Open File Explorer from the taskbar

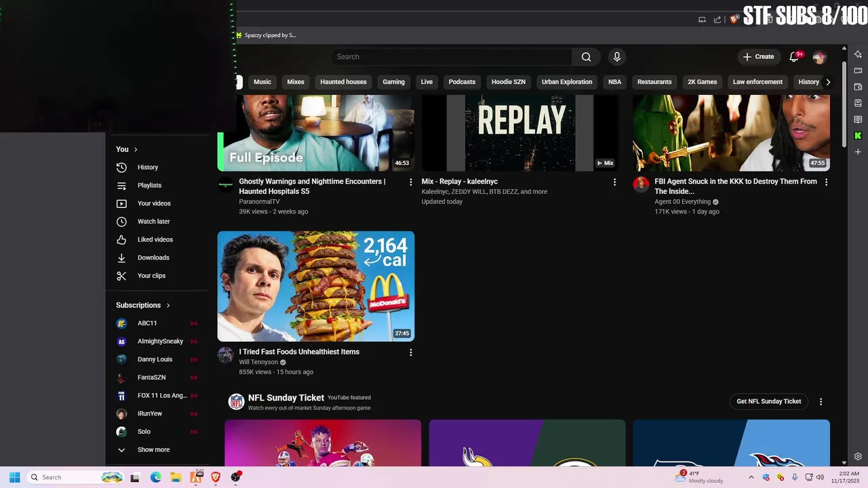point(176,477)
